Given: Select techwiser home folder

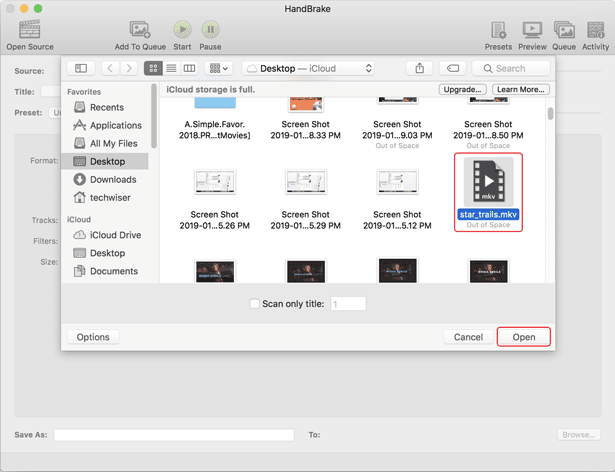Looking at the screenshot, I should [106, 197].
